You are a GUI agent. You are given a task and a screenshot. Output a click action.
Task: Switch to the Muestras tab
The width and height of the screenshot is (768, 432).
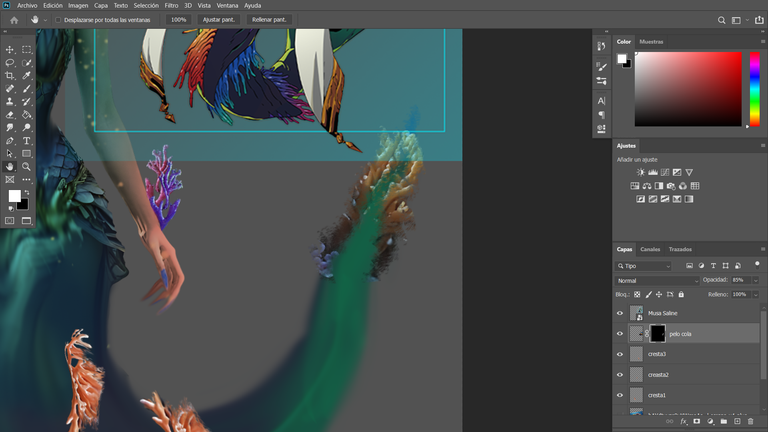pyautogui.click(x=651, y=42)
